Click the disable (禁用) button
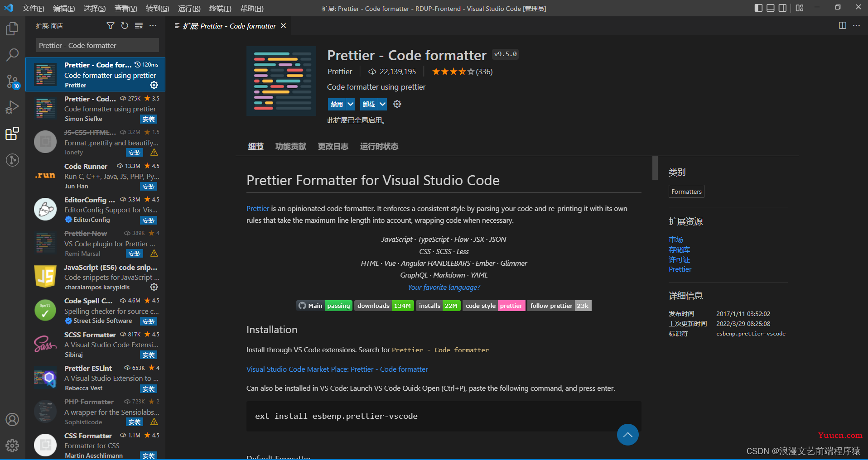 click(x=337, y=104)
